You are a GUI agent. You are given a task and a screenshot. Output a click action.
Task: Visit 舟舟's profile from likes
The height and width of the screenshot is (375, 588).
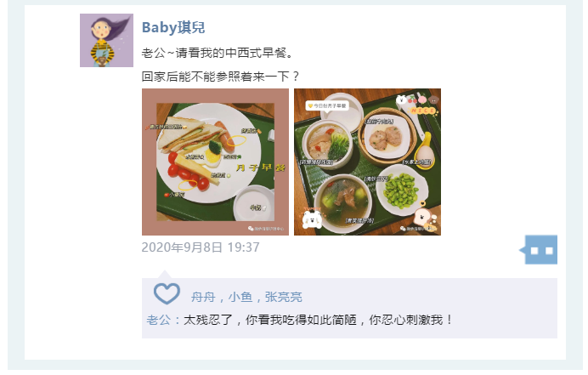(203, 298)
